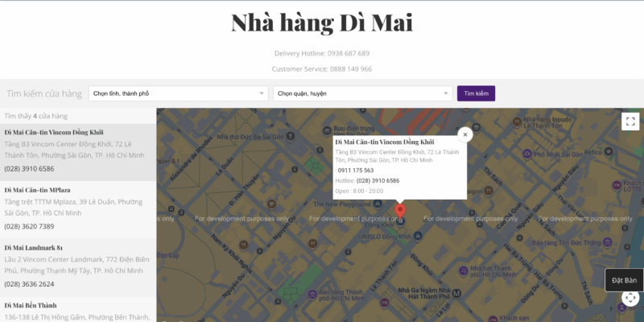The height and width of the screenshot is (322, 644).
Task: Click phone number (028) 3636 2624
Action: pyautogui.click(x=29, y=284)
